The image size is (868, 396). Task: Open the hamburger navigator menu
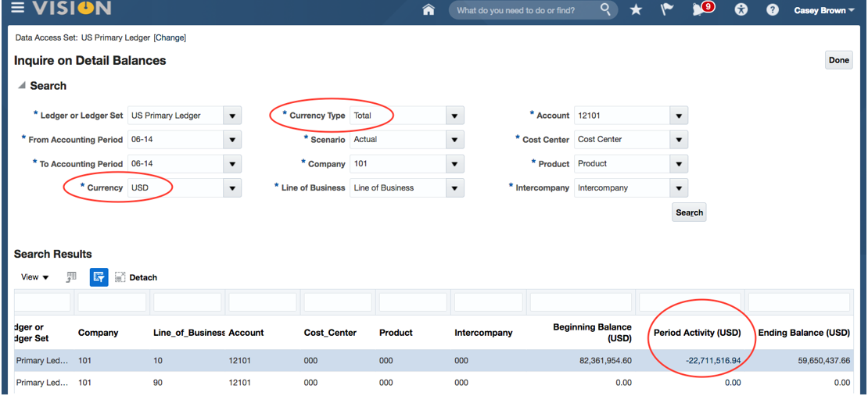click(x=16, y=9)
